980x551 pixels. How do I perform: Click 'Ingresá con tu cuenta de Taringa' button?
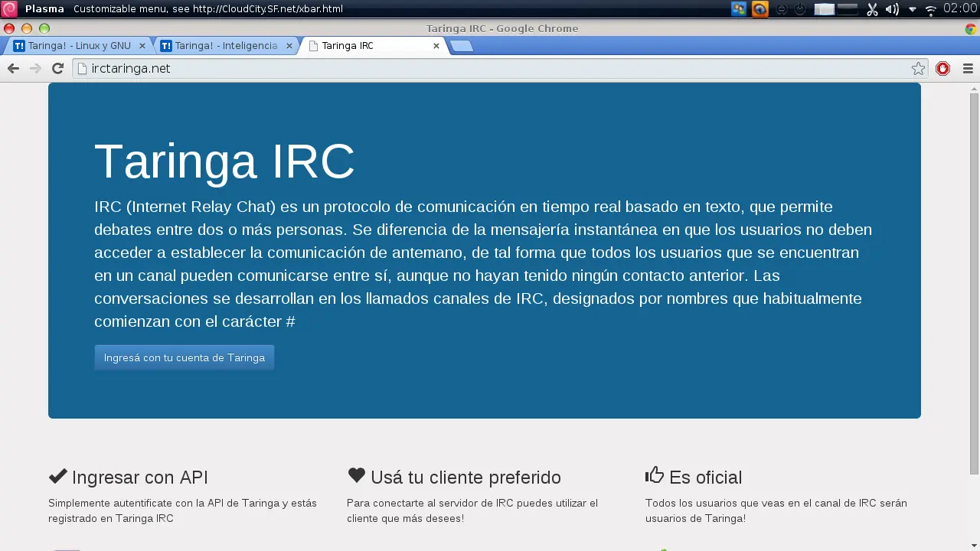click(x=185, y=357)
